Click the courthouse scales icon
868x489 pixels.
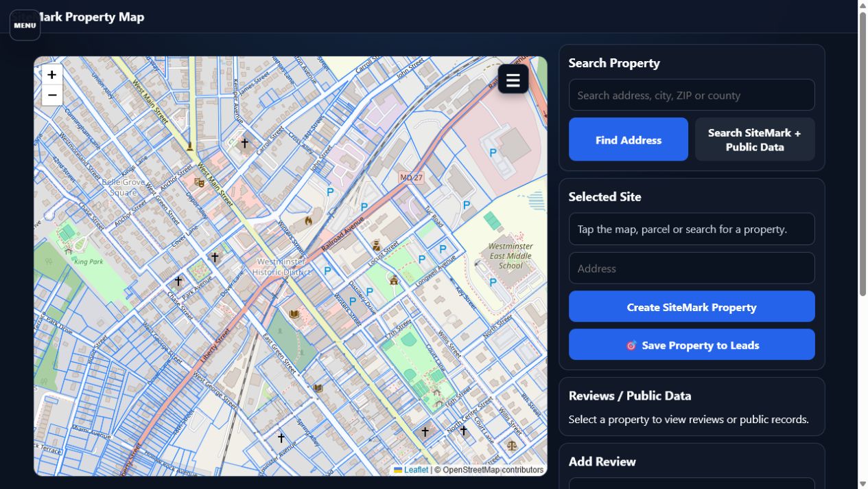click(511, 445)
